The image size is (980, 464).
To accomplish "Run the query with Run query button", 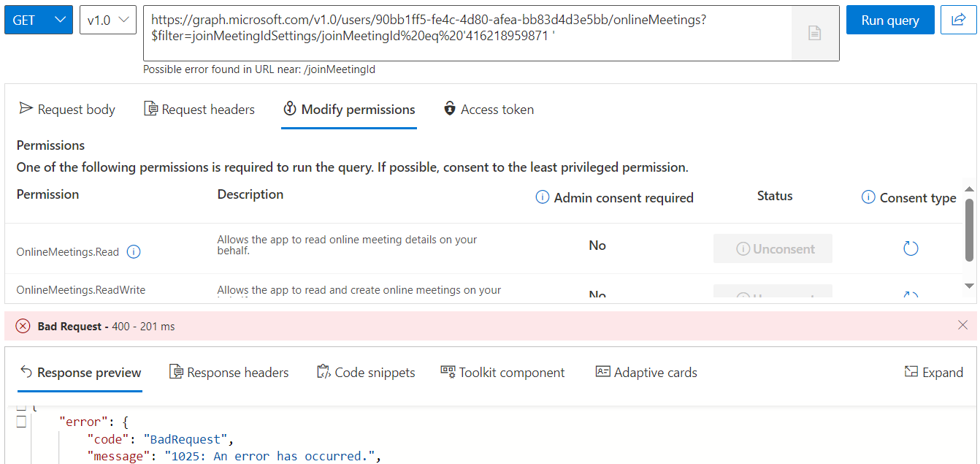I will click(x=890, y=20).
